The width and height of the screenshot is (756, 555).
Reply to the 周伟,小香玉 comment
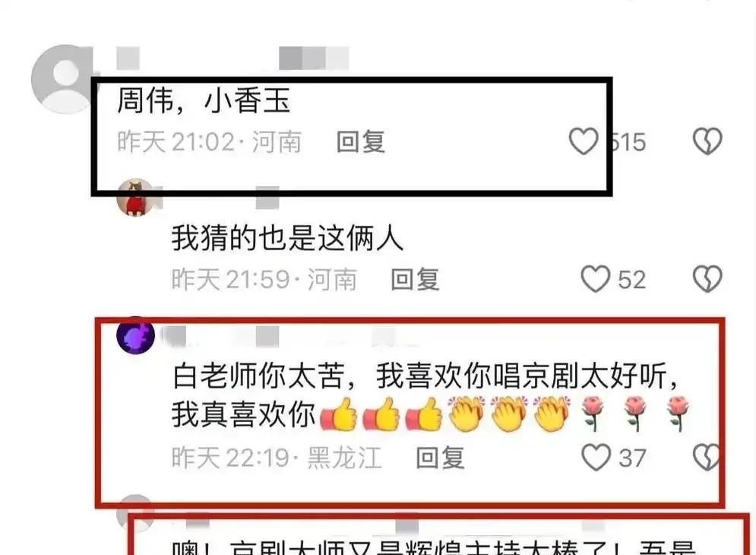pos(361,142)
